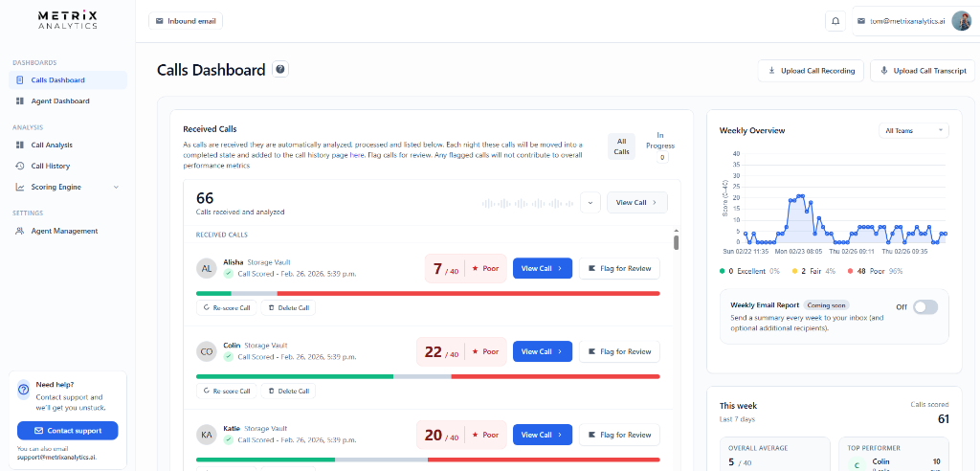Delete Alisha's call

tap(288, 307)
